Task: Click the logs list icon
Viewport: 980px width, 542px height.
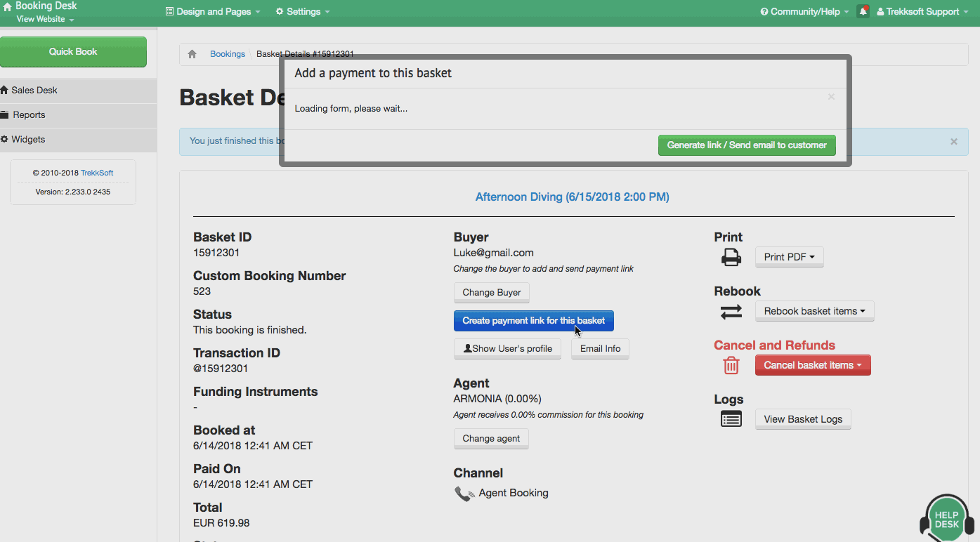Action: pos(731,419)
